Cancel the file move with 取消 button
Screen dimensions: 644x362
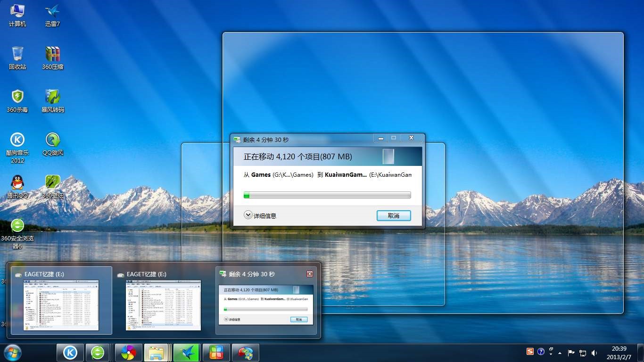pyautogui.click(x=394, y=215)
